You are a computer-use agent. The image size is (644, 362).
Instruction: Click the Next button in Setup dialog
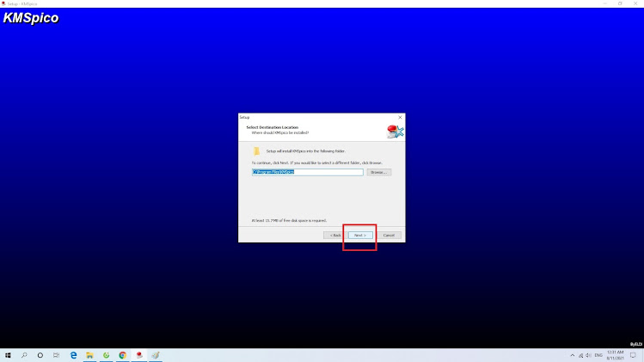(x=360, y=236)
